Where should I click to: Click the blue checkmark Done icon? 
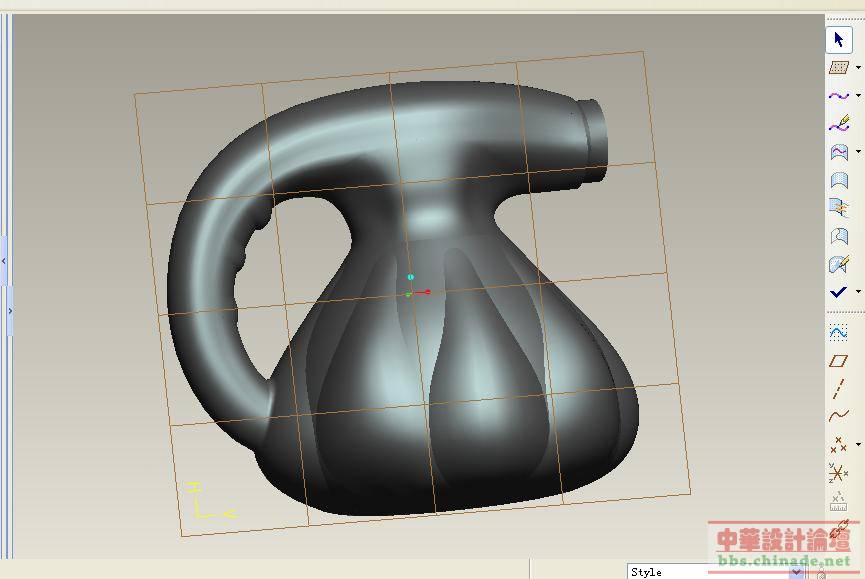tap(838, 292)
